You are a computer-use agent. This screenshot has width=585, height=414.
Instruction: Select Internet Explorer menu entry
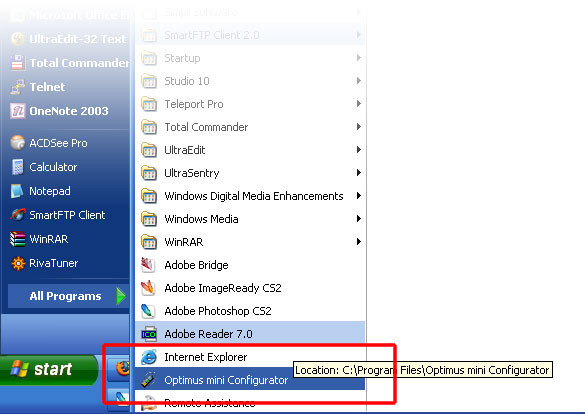250,357
